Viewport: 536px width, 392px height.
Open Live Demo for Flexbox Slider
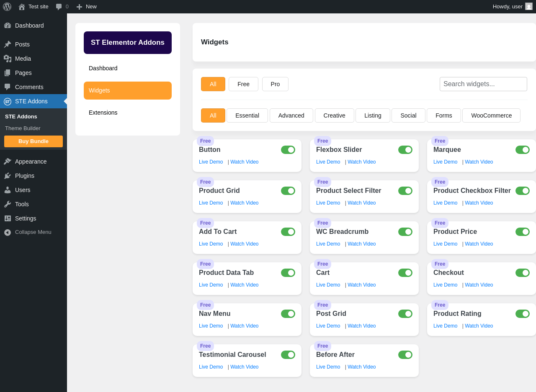(328, 162)
